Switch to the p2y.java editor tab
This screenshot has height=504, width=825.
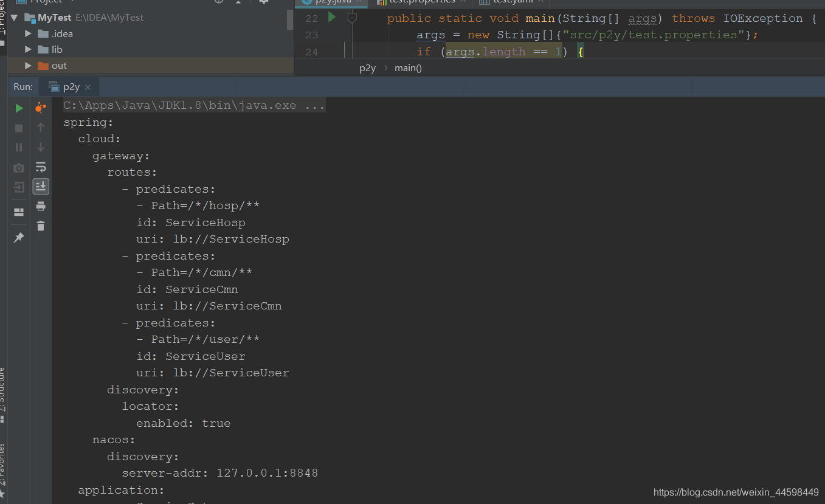pos(333,2)
